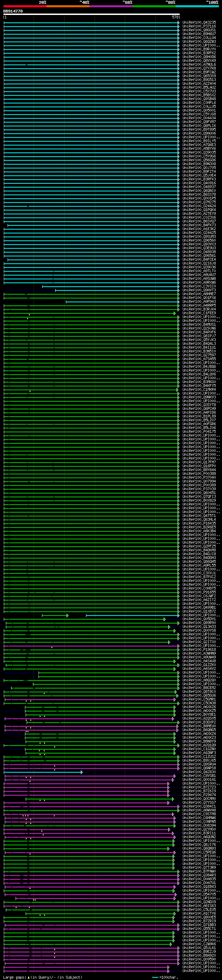Select label UniRef100_B7FNW0
This screenshot has height=980, width=222.
[199, 871]
